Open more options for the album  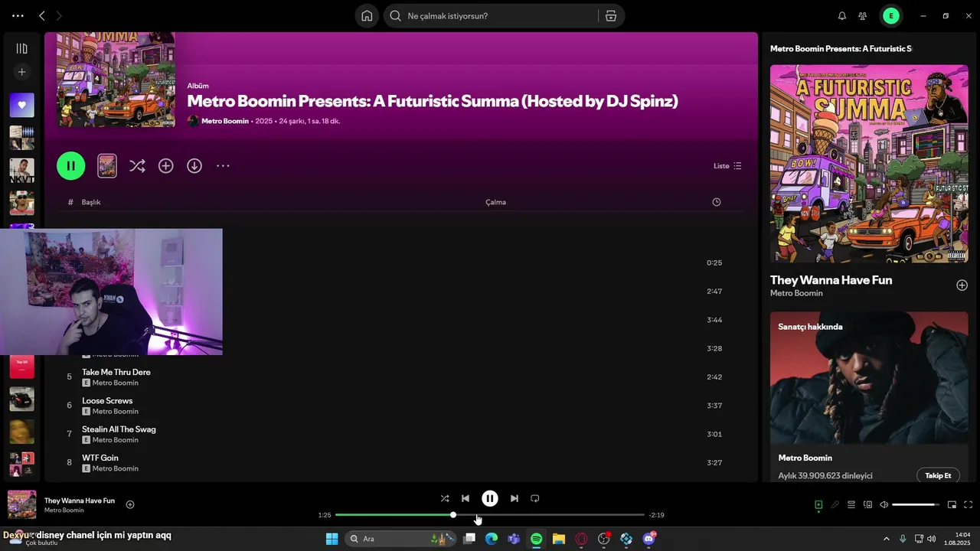pos(223,165)
